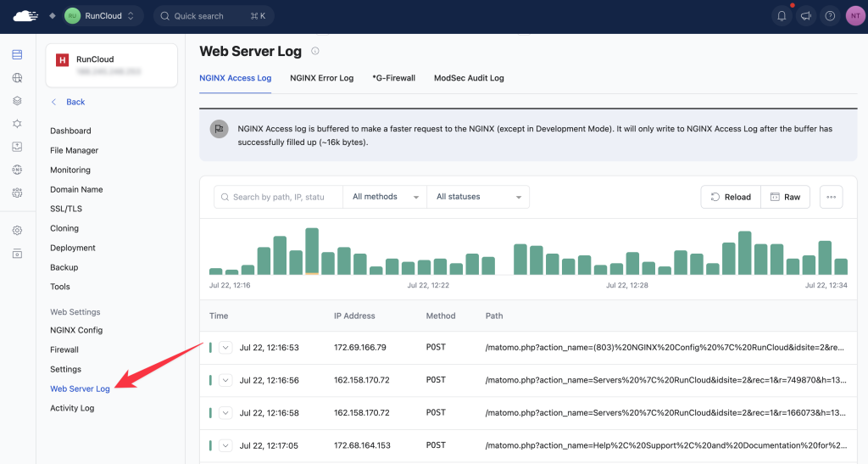Open the All statuses dropdown
The width and height of the screenshot is (868, 464).
tap(478, 197)
